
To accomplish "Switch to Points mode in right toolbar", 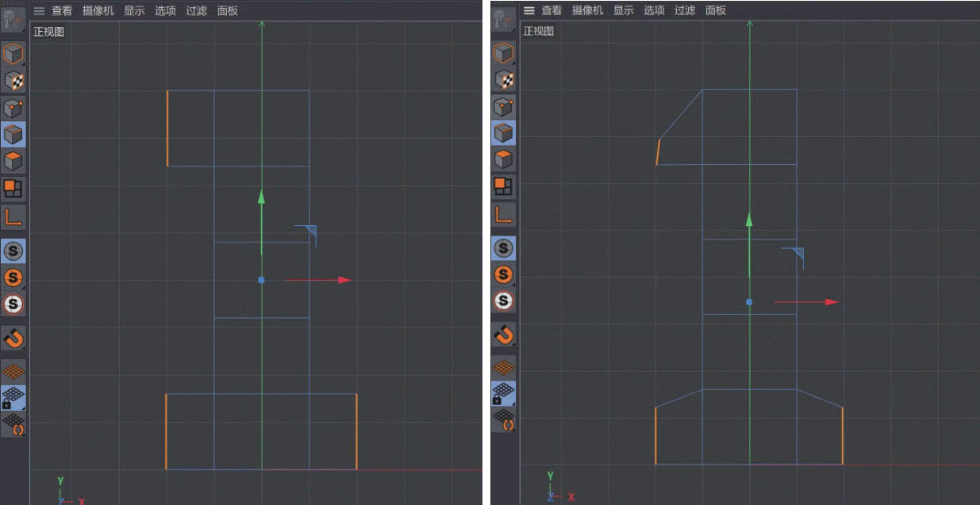I will click(x=503, y=106).
